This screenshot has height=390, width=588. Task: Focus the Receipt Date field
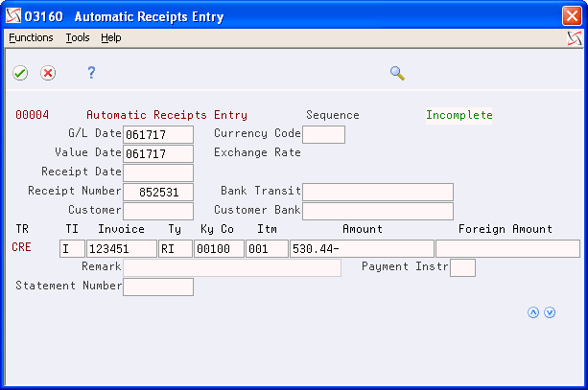click(158, 172)
